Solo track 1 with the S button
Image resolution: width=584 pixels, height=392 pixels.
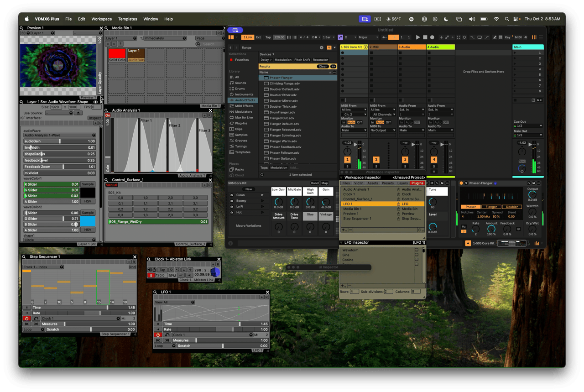[x=347, y=167]
